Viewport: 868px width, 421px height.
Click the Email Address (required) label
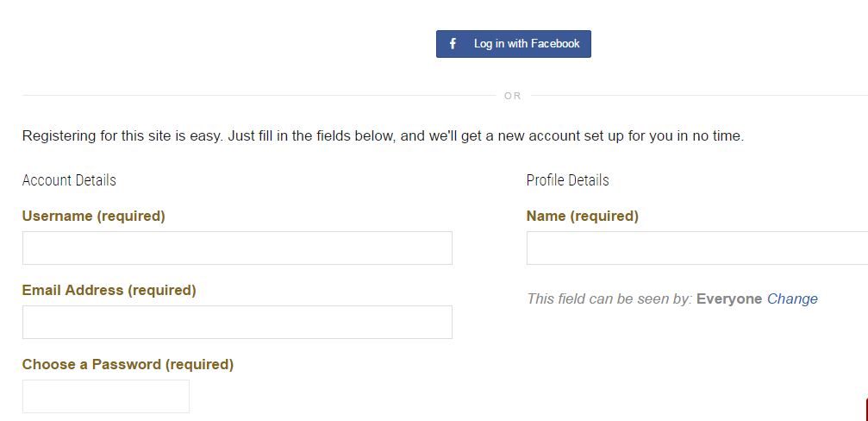coord(109,290)
